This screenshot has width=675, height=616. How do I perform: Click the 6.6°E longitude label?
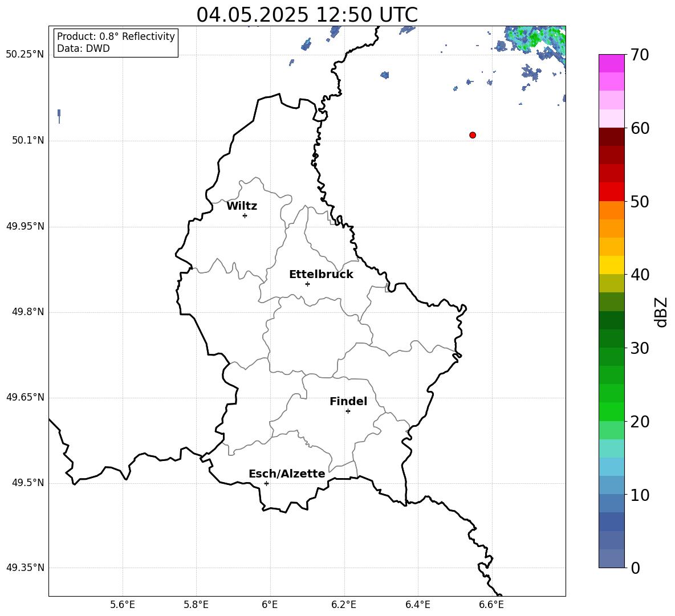click(x=491, y=605)
